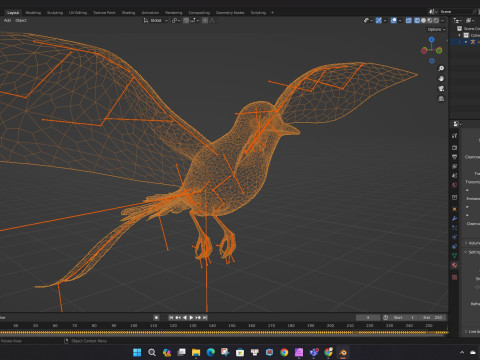Open the Texture properties tab

pos(454,277)
